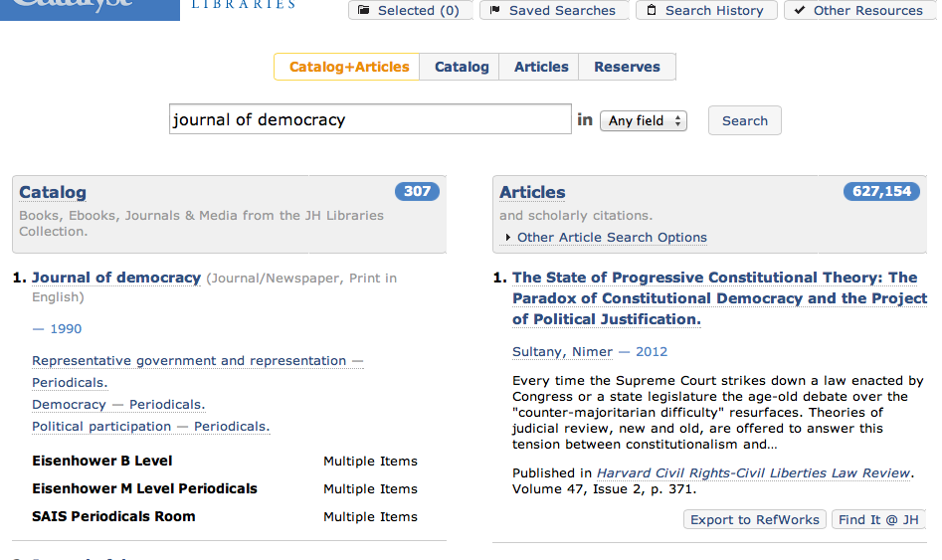The height and width of the screenshot is (560, 942).
Task: Click the 307 catalog results count badge
Action: [x=417, y=191]
